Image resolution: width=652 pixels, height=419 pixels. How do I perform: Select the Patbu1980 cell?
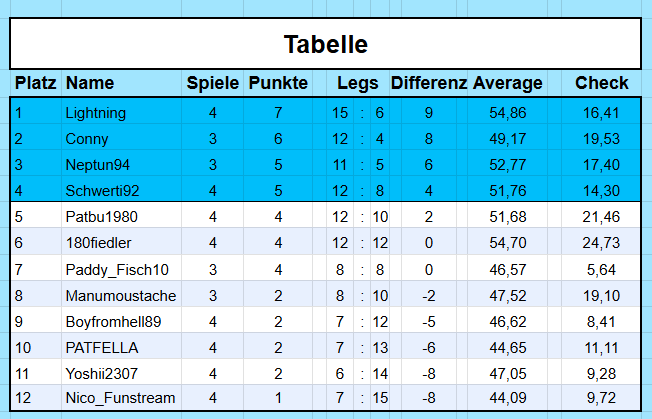[x=121, y=217]
